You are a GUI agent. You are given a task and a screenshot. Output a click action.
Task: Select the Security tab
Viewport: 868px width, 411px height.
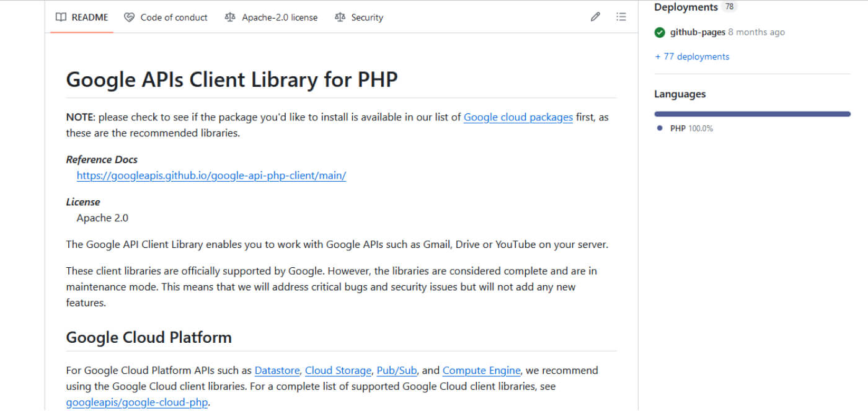tap(358, 17)
